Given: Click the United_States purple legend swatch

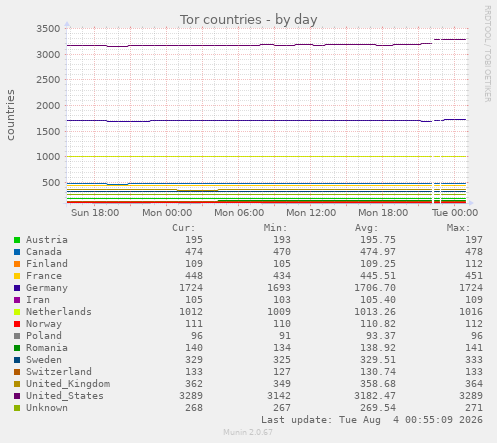Looking at the screenshot, I should coord(17,396).
